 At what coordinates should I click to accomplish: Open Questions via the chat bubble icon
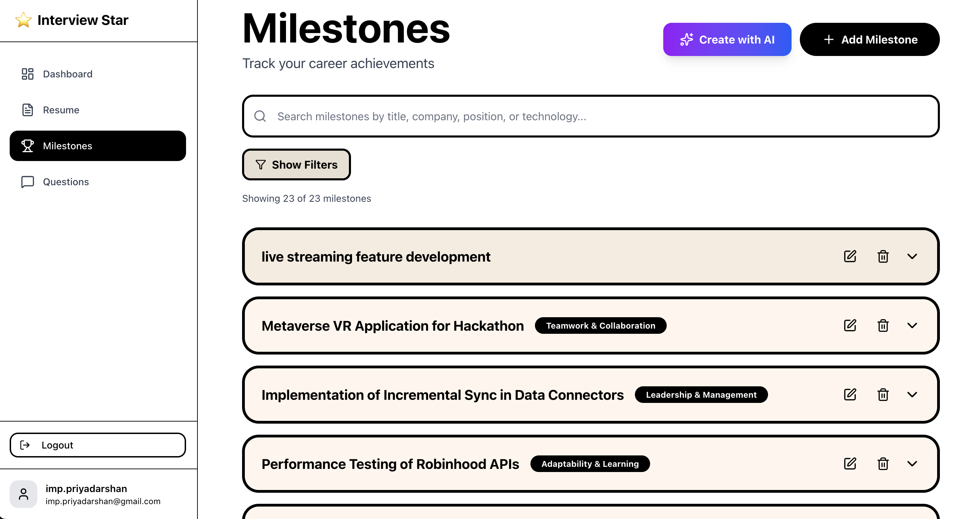pos(27,182)
